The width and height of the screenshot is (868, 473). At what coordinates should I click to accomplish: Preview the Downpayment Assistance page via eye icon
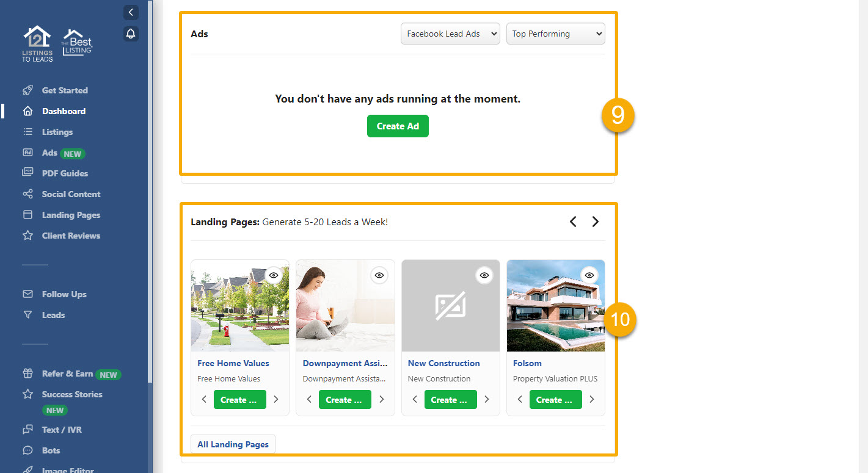tap(379, 275)
